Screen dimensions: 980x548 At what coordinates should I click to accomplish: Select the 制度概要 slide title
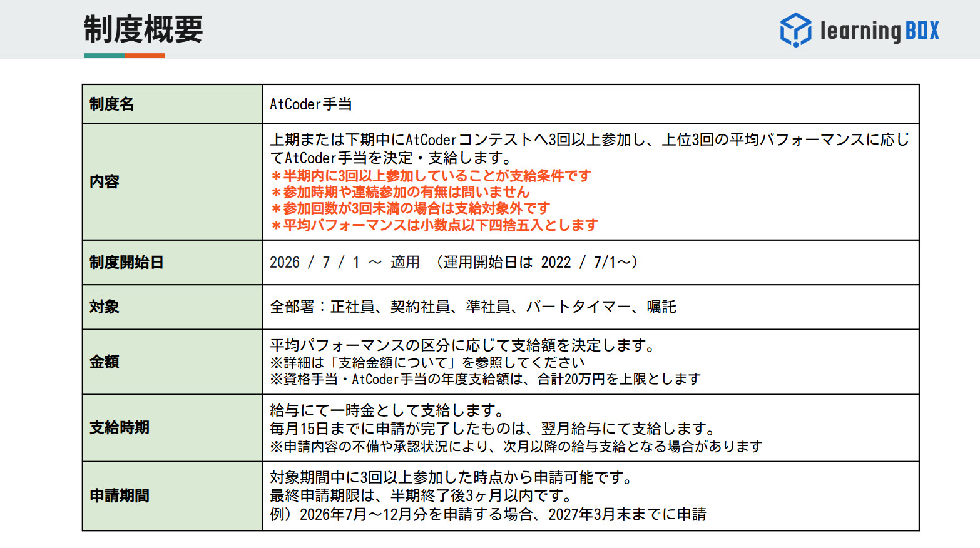[x=143, y=29]
